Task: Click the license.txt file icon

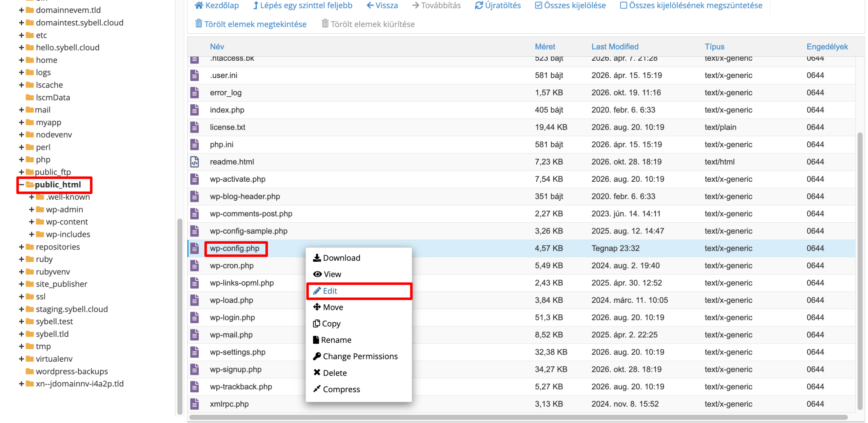Action: (194, 127)
